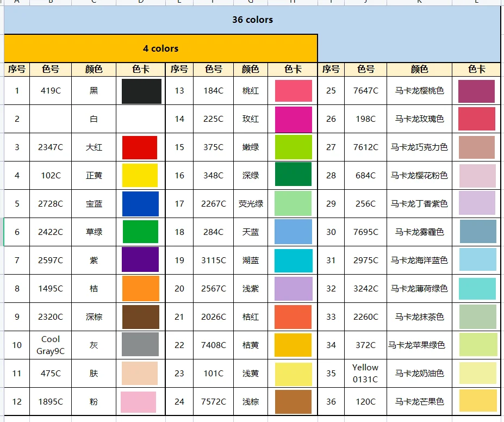The height and width of the screenshot is (422, 504).
Task: Select cell containing '419C'
Action: [x=51, y=91]
